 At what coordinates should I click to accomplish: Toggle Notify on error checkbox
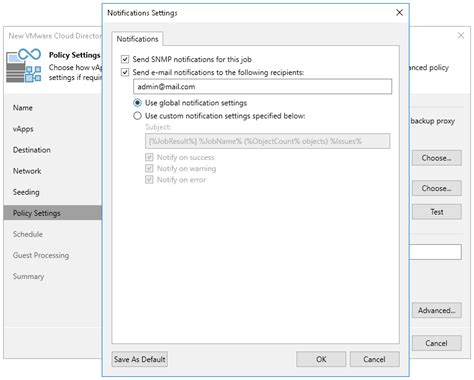(149, 180)
